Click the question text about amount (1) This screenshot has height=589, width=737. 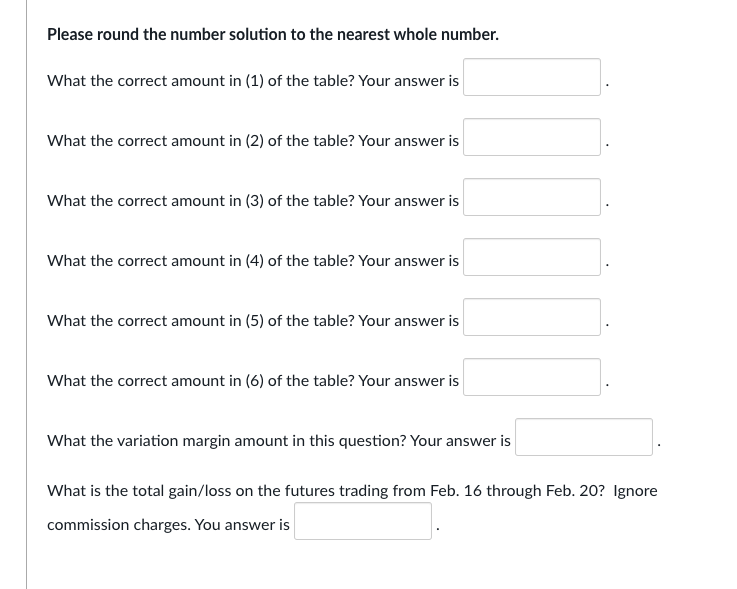click(253, 81)
